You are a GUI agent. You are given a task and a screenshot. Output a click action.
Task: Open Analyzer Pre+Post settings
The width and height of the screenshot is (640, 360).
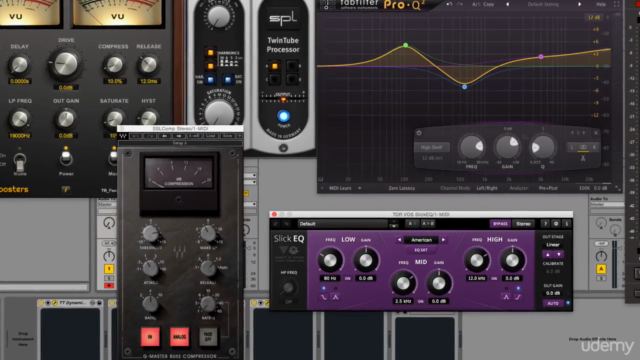coord(548,188)
